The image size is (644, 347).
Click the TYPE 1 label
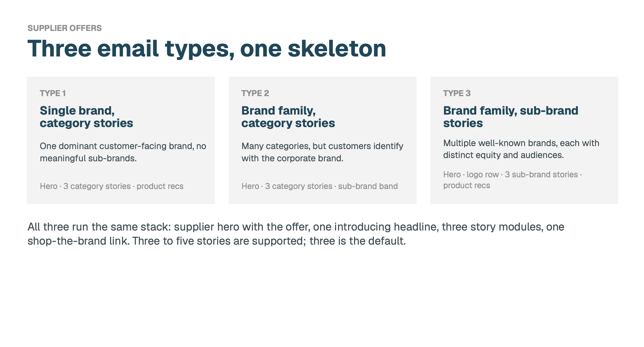pyautogui.click(x=53, y=93)
